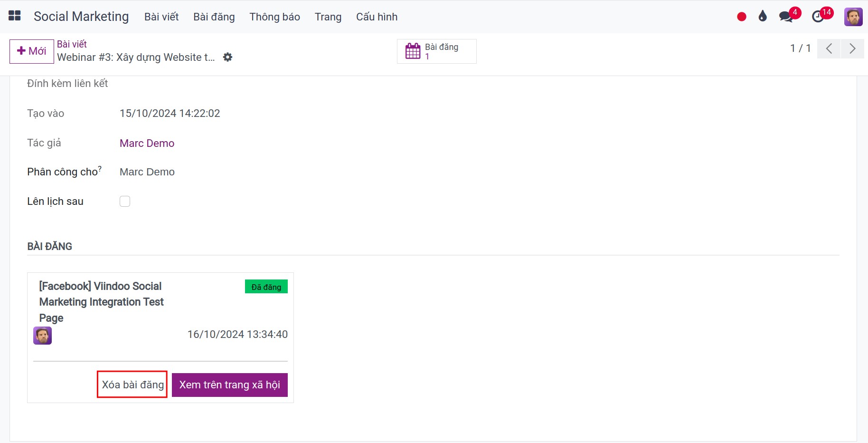
Task: Open the Bài đăng calendar smart button
Action: click(x=436, y=51)
